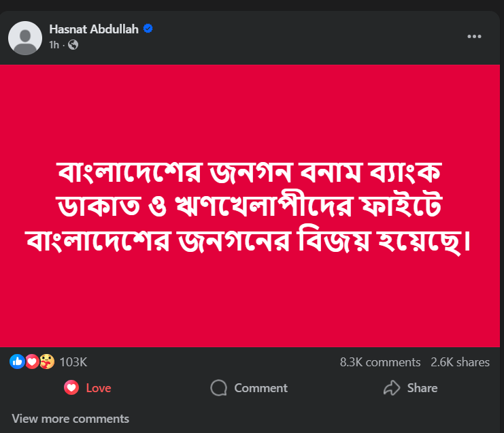Click the speech bubble Comment icon
Viewport: 504px width, 433px height.
coord(218,388)
